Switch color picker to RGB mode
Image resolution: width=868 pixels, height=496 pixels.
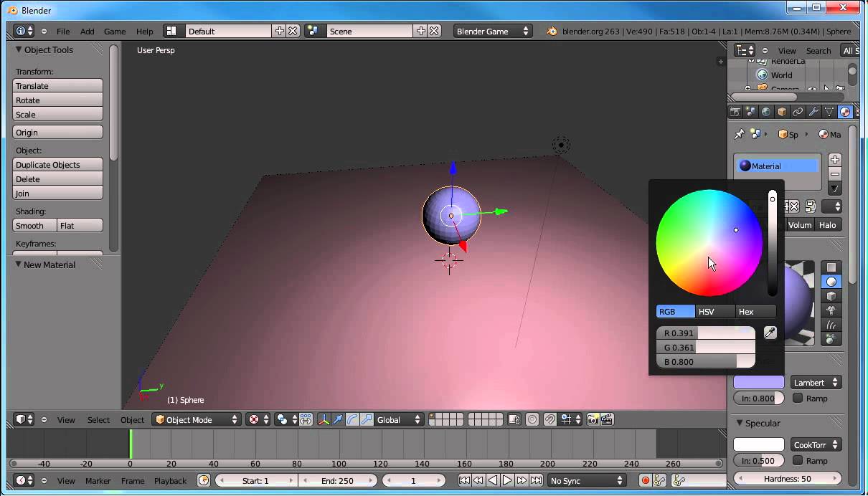tap(676, 311)
